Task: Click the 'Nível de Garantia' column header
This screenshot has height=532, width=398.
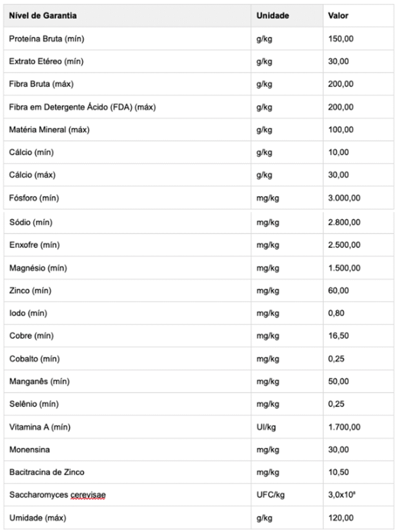Action: click(x=43, y=16)
